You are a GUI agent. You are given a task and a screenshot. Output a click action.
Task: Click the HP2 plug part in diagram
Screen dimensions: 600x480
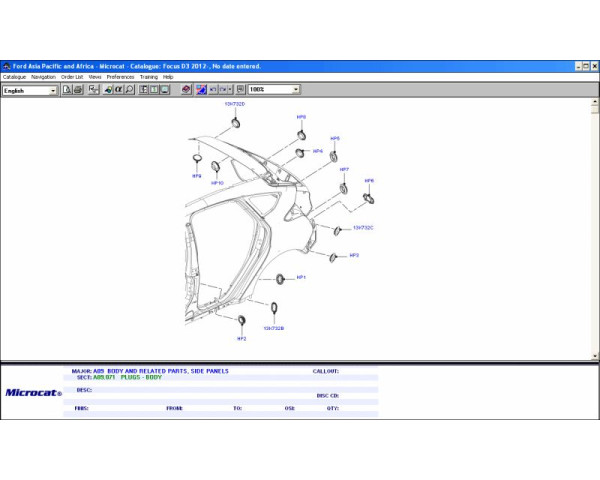(241, 320)
